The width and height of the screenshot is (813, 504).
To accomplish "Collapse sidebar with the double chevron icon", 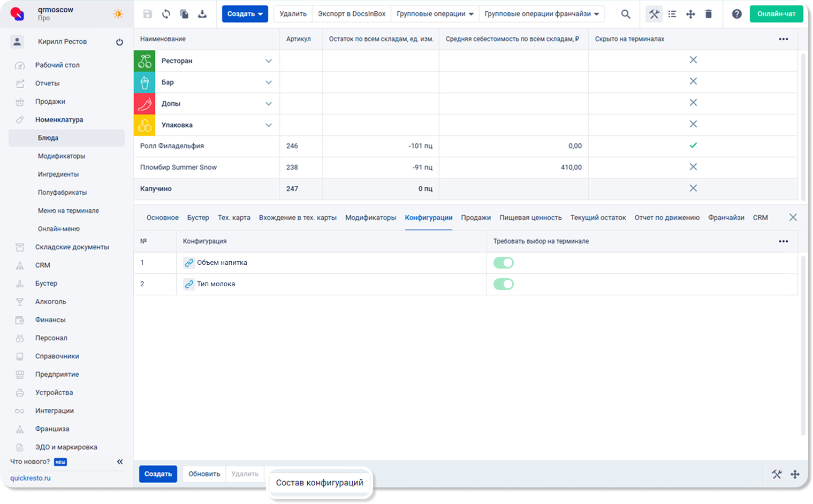I will [120, 462].
